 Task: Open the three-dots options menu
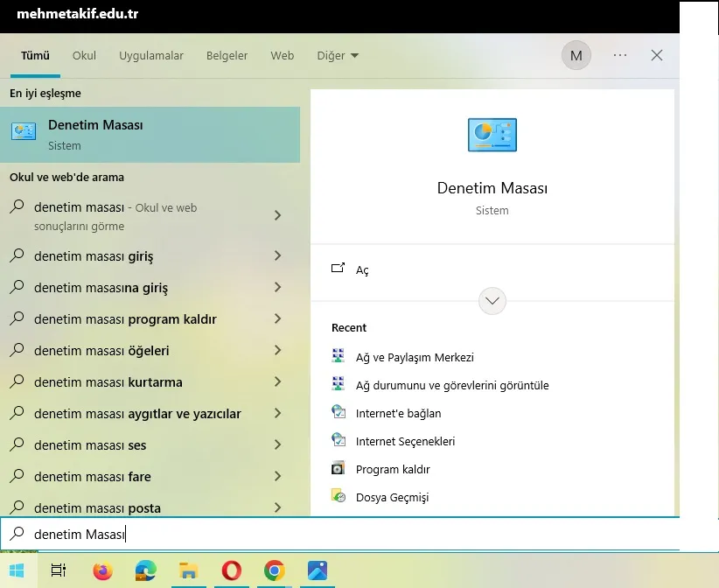coord(620,55)
